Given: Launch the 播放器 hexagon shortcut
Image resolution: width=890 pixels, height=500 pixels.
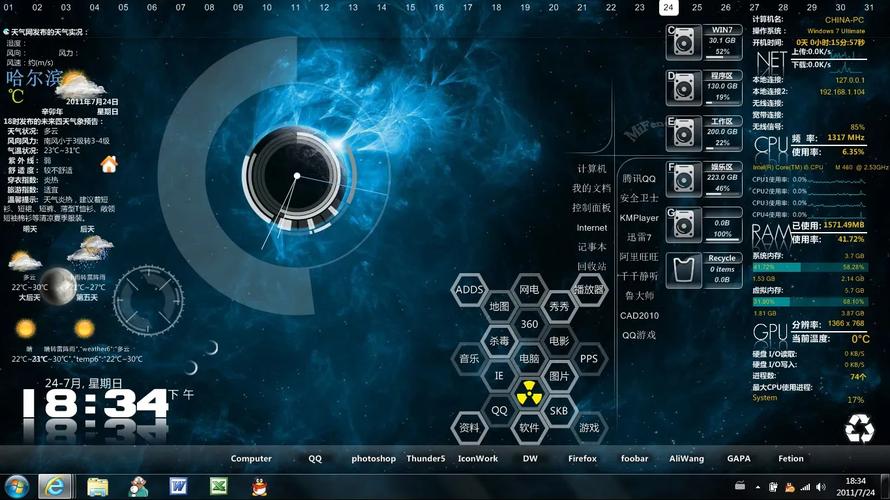Looking at the screenshot, I should tap(589, 289).
